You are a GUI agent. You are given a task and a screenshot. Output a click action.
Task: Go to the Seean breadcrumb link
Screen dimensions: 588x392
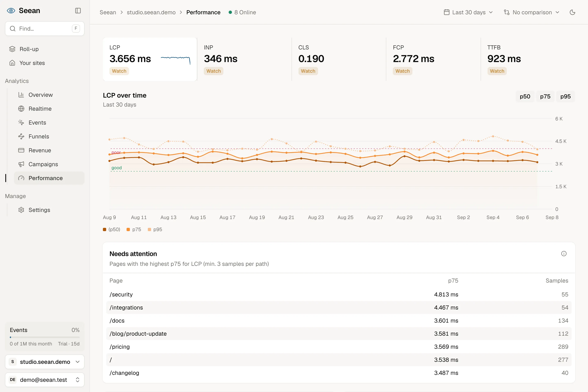(108, 12)
